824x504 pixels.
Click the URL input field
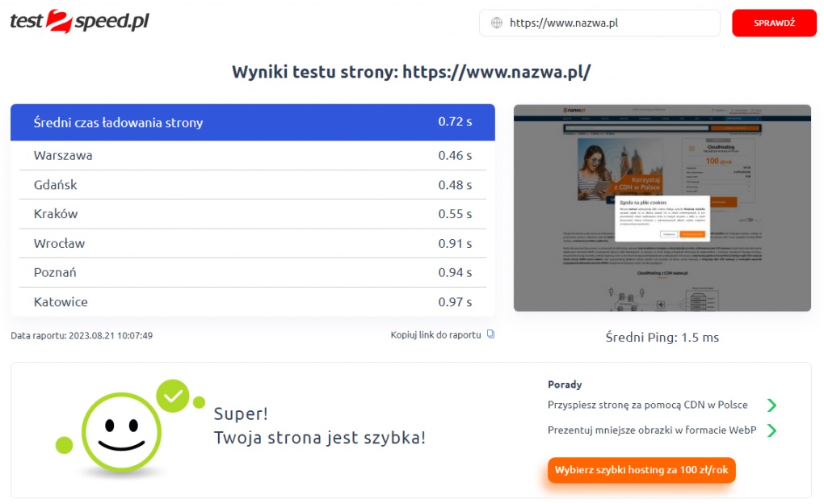point(610,23)
